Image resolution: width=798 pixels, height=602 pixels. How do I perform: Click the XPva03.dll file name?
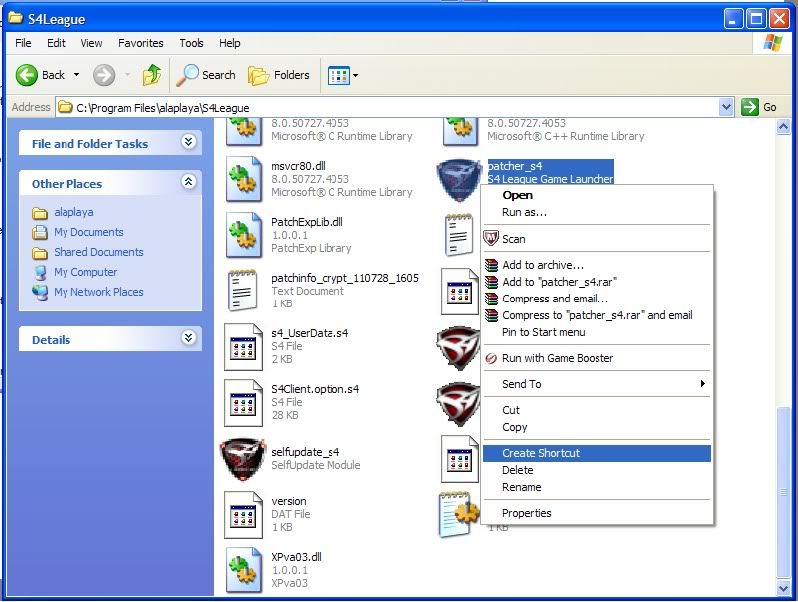(296, 557)
